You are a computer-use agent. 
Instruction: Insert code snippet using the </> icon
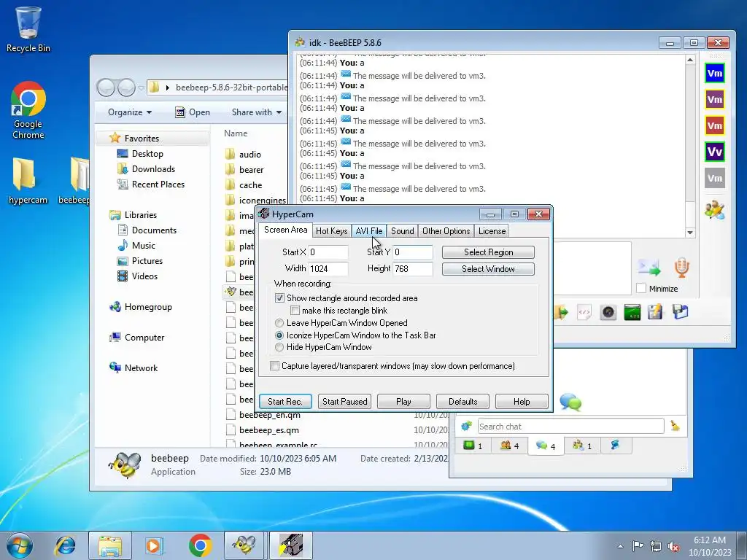[x=584, y=313]
